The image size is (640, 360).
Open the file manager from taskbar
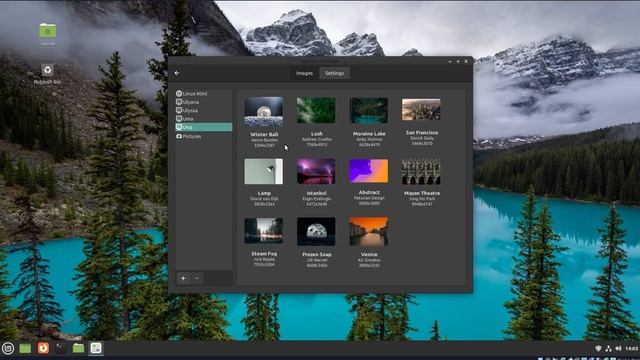pos(78,348)
